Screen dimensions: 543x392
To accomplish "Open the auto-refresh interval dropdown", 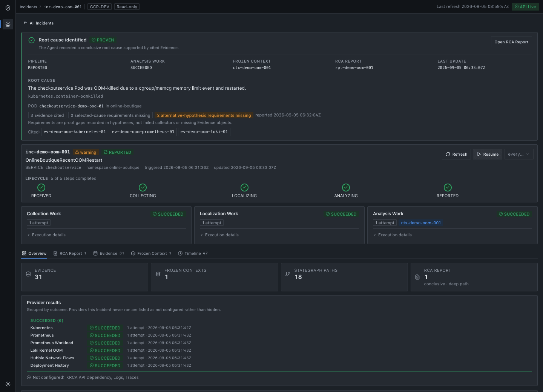I will [x=519, y=154].
